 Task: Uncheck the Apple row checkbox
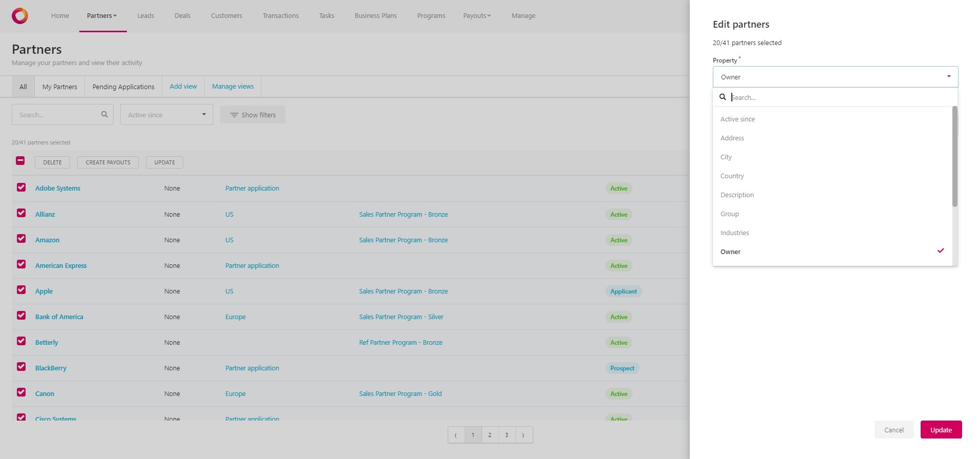21,290
